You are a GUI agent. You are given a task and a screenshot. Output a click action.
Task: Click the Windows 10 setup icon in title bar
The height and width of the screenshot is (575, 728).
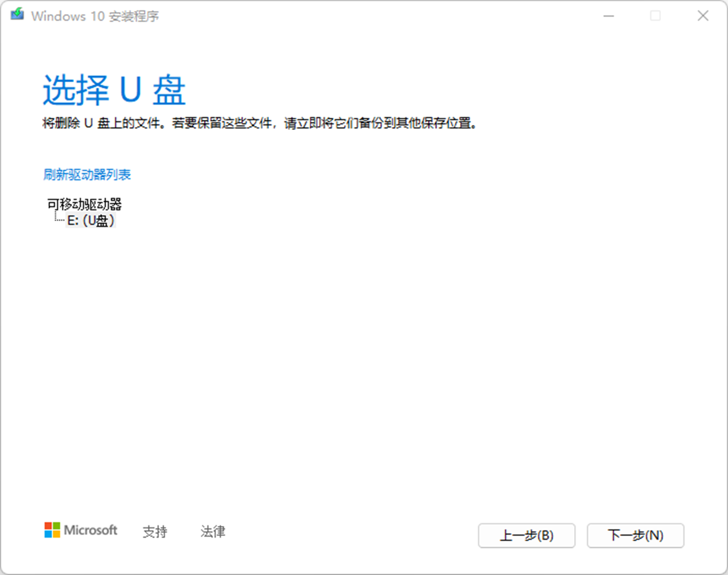coord(17,15)
